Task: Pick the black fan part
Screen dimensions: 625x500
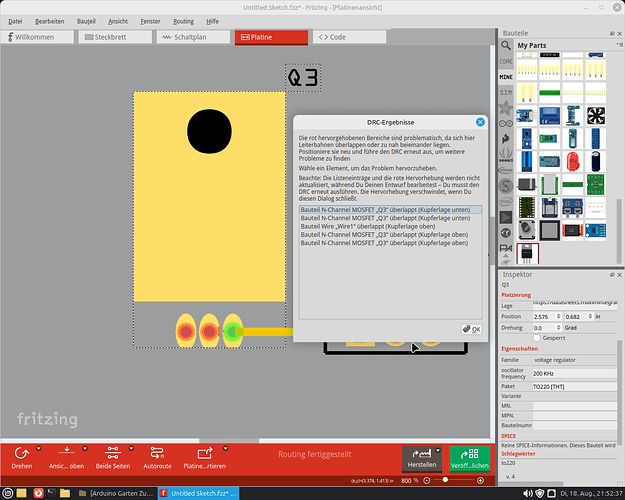Action: coord(596,115)
